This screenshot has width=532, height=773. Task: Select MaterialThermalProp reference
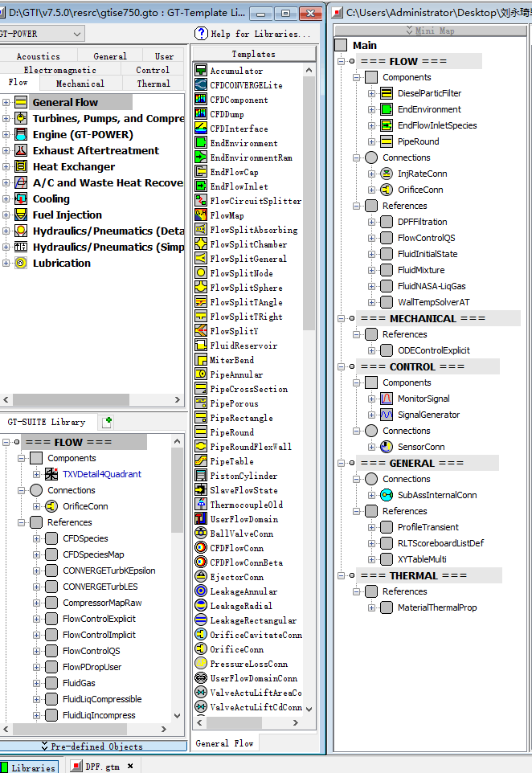pyautogui.click(x=437, y=607)
